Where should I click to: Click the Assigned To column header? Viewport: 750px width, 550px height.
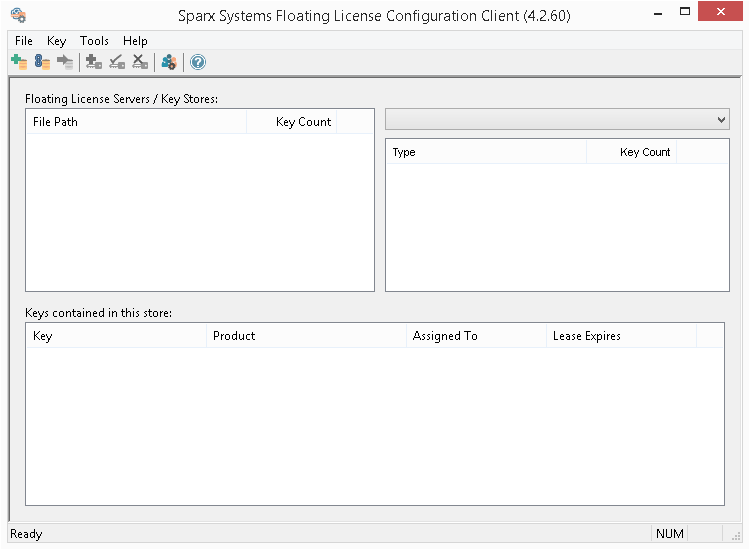tap(475, 336)
